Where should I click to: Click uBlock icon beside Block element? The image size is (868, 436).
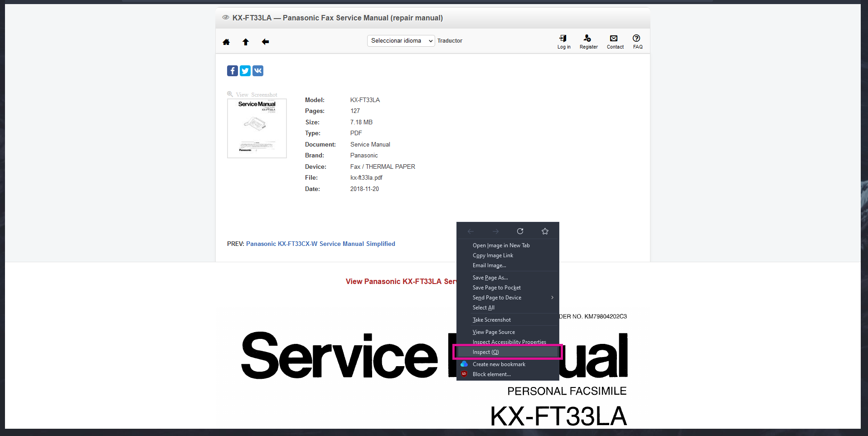point(464,374)
